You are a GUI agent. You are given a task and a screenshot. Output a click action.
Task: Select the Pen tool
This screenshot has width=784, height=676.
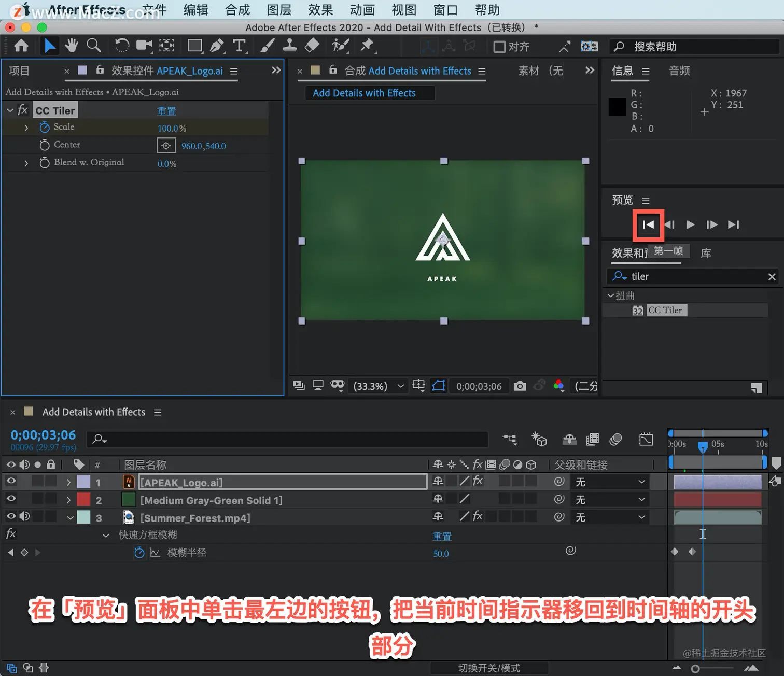[x=217, y=46]
